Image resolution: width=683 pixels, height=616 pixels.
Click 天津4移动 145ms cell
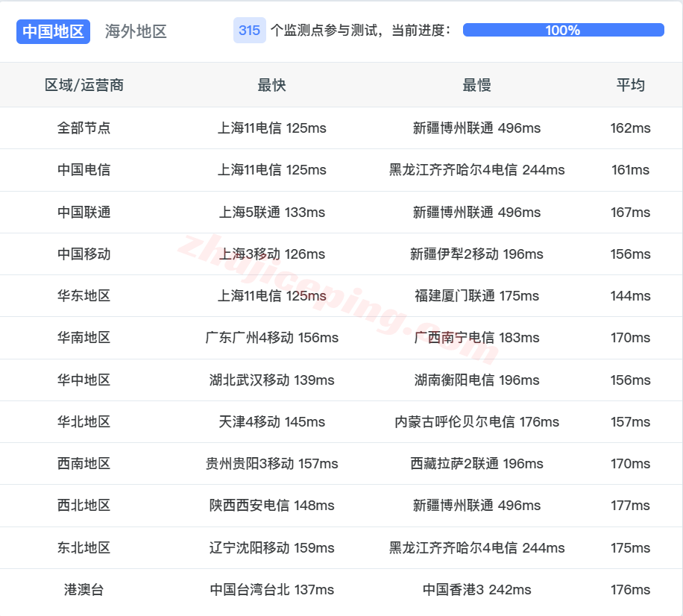pos(272,421)
